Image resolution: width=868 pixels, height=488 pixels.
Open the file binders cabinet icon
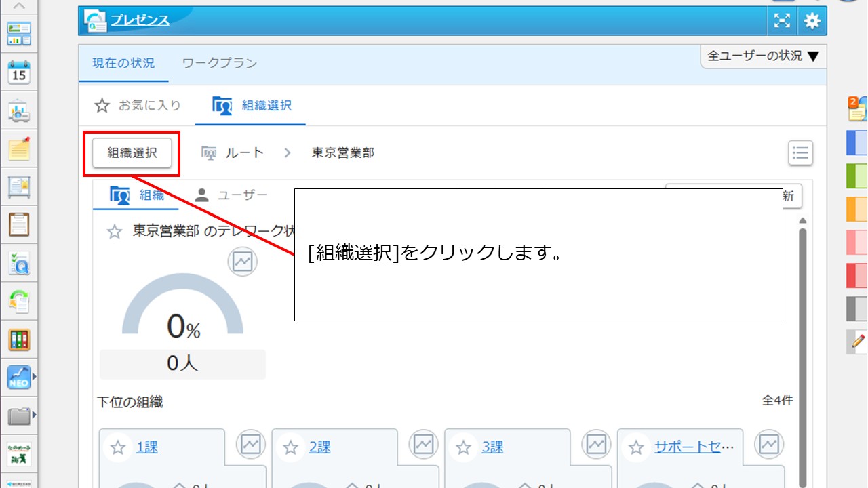click(x=19, y=339)
